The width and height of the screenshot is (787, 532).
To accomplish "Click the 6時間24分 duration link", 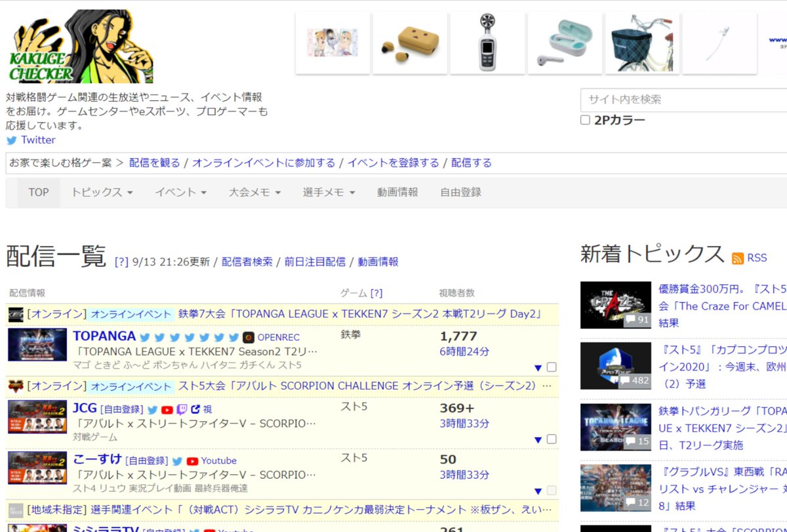I will tap(464, 352).
